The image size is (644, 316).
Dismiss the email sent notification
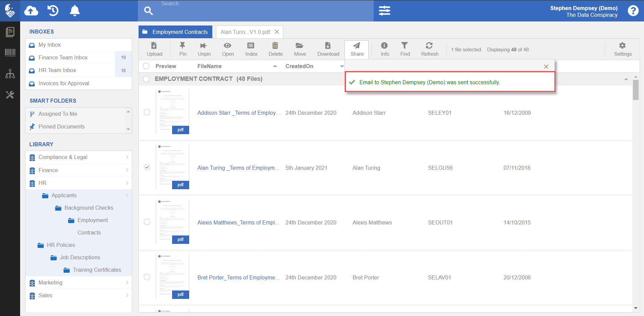546,66
